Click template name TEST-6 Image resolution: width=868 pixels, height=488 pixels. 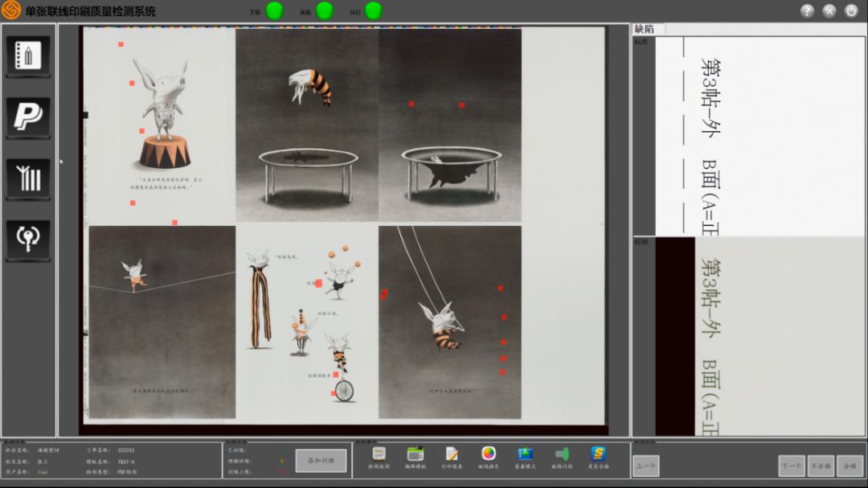[126, 461]
